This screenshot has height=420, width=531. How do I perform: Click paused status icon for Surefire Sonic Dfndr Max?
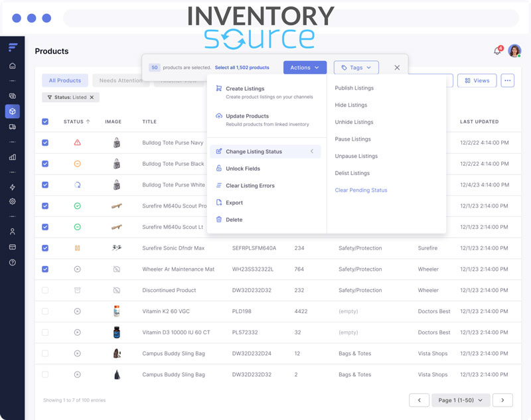(x=77, y=248)
